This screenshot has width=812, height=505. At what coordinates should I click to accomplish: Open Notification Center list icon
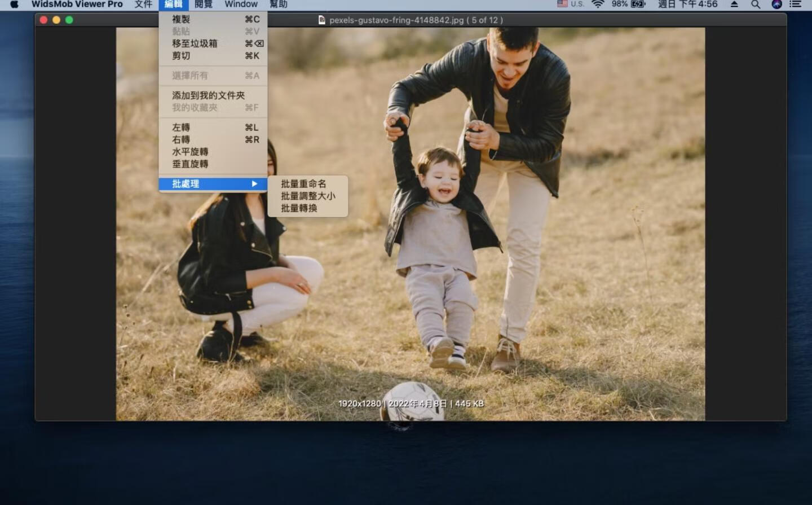[x=795, y=5]
